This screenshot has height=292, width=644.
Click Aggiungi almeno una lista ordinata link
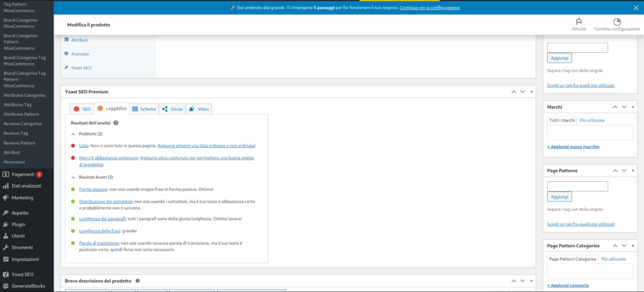click(206, 145)
